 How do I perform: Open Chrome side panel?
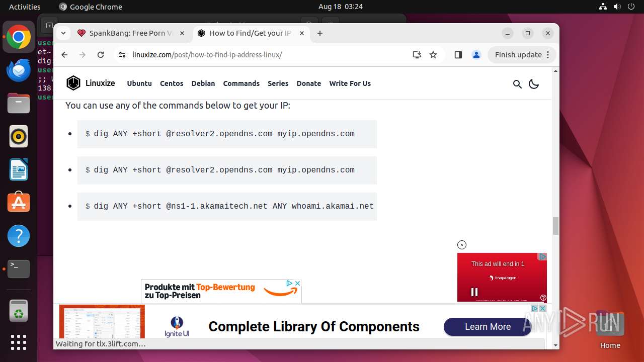[458, 55]
